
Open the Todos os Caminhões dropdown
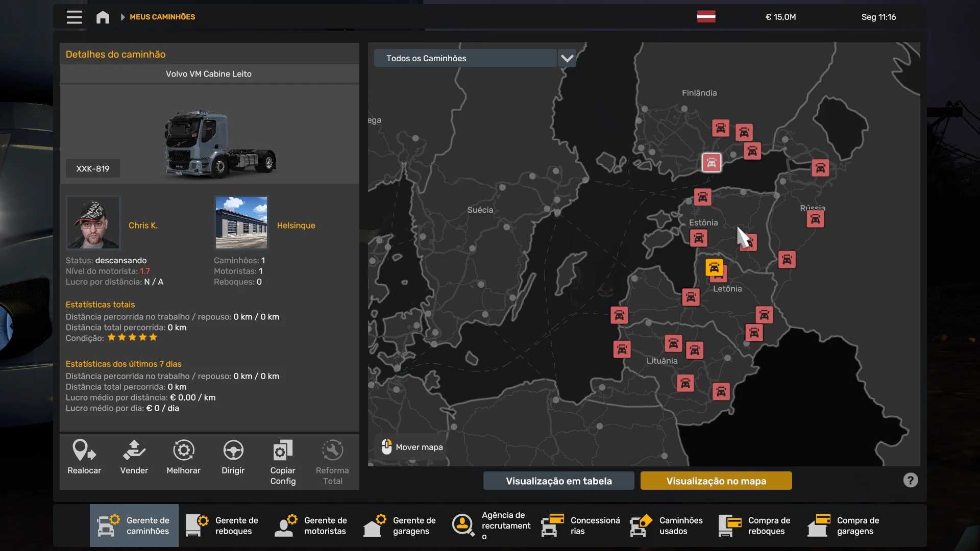[x=465, y=58]
